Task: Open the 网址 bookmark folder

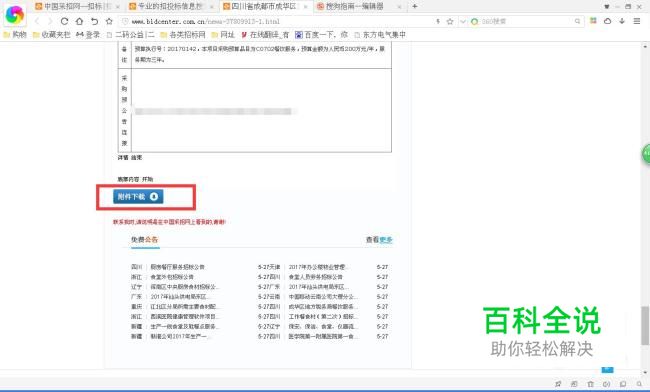Action: click(223, 35)
